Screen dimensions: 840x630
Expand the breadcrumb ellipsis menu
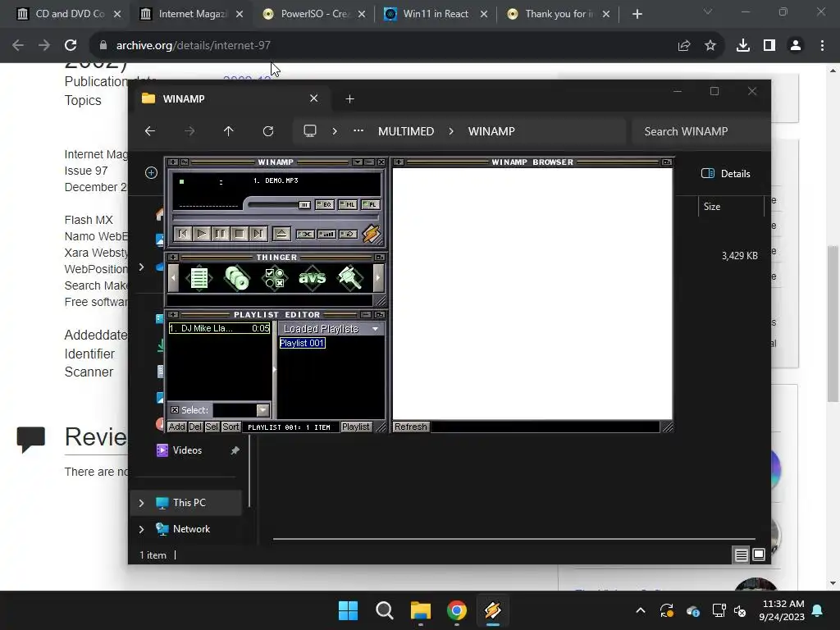pos(358,130)
